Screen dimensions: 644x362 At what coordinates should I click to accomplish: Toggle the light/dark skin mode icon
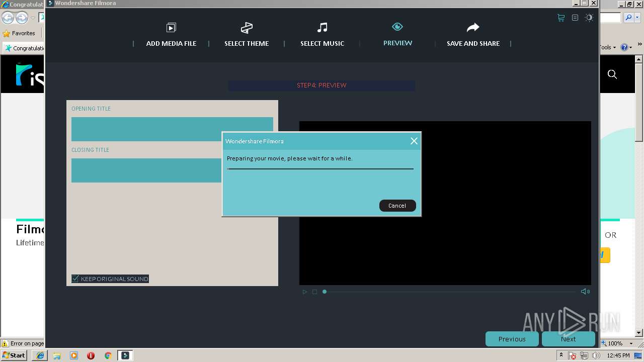coord(589,18)
